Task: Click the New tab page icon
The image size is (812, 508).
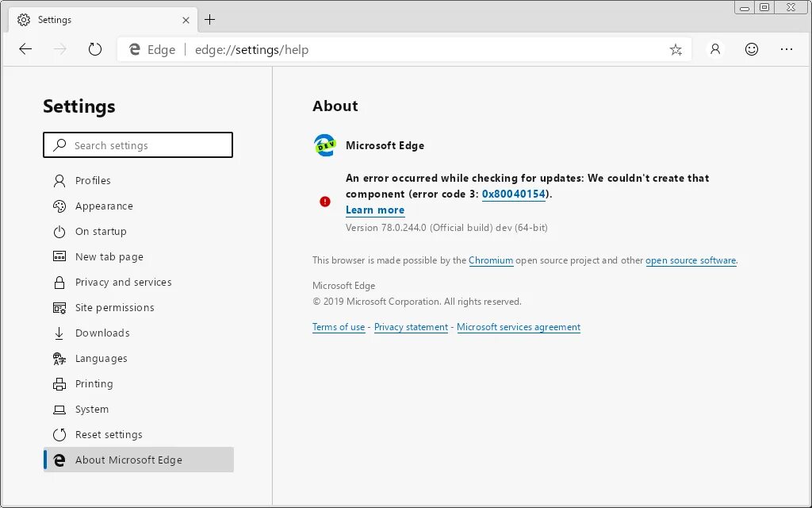Action: click(59, 256)
